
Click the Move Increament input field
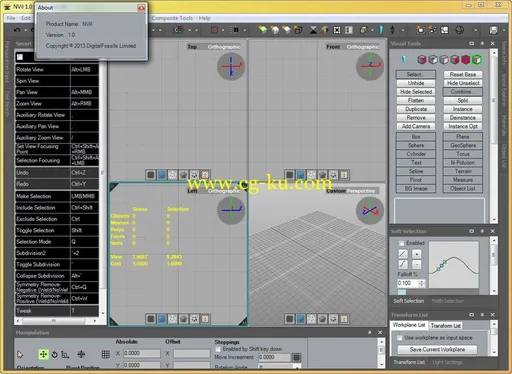coord(274,357)
